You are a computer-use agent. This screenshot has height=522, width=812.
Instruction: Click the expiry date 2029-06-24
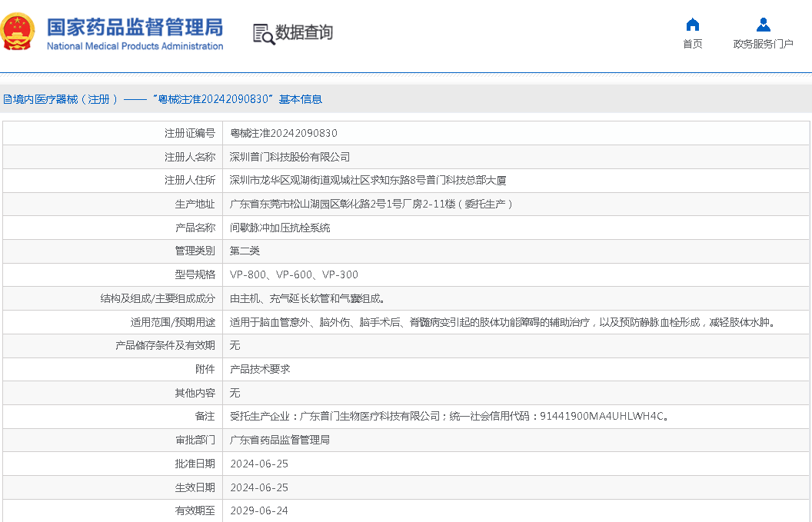click(259, 510)
